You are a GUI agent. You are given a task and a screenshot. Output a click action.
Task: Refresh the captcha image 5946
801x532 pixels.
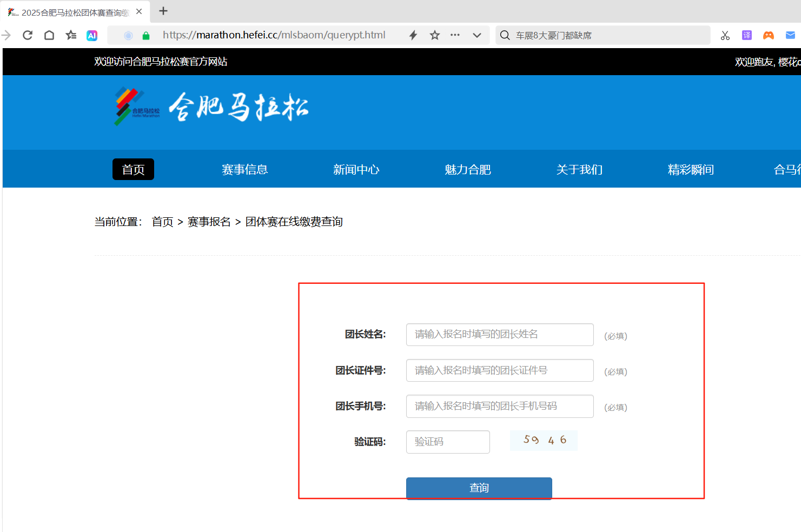[544, 440]
